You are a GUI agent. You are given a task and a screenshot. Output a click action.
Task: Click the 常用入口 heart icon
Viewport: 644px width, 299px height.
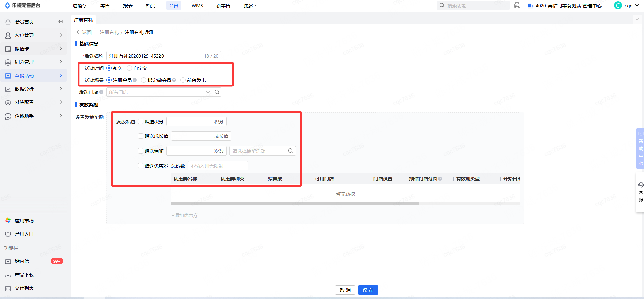pos(8,234)
